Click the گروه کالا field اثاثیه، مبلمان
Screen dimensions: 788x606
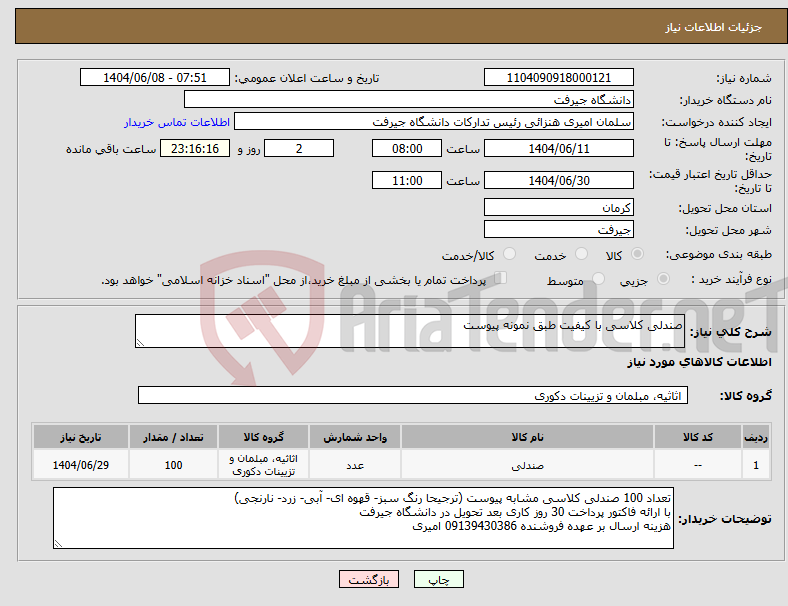tap(413, 395)
